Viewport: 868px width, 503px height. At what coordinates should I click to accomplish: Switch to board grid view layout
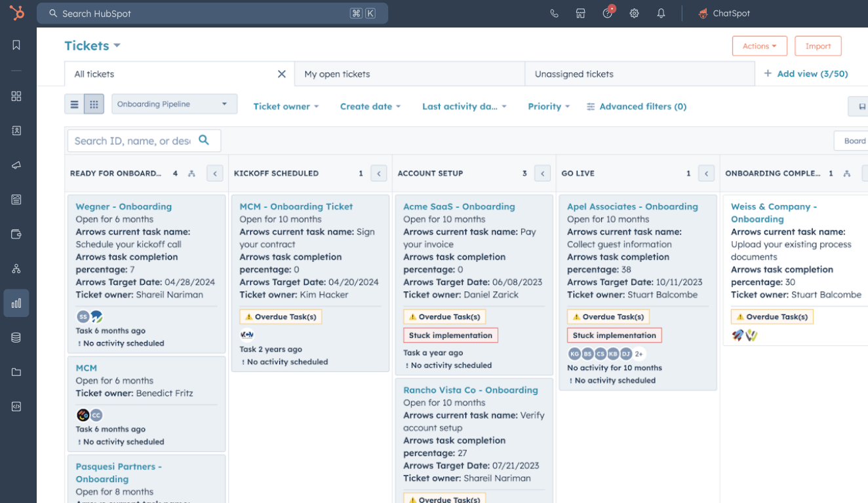point(94,105)
